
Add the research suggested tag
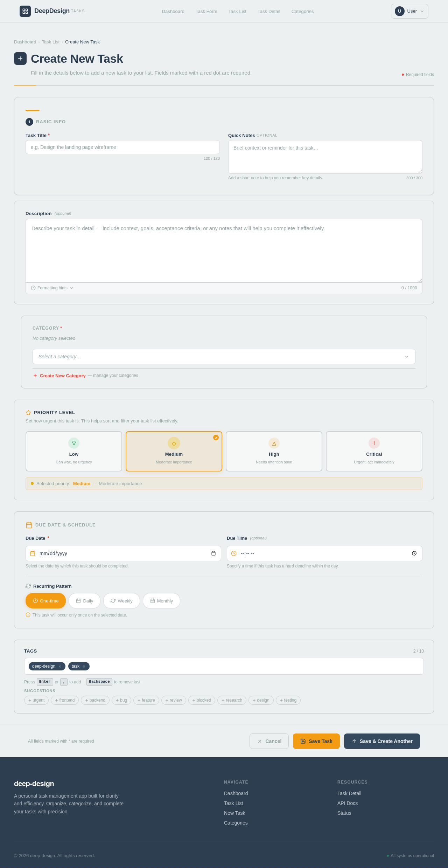232,700
